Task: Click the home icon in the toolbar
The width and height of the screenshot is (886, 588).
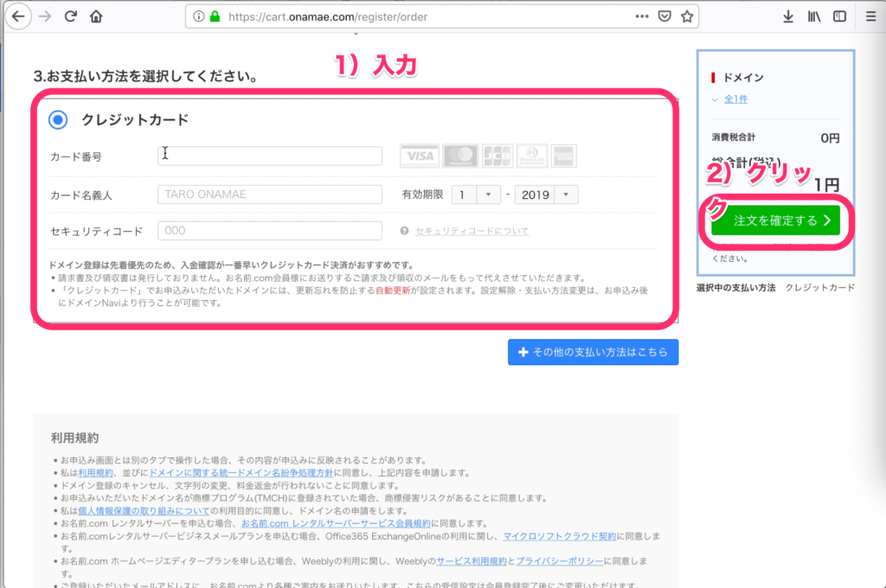Action: (95, 16)
